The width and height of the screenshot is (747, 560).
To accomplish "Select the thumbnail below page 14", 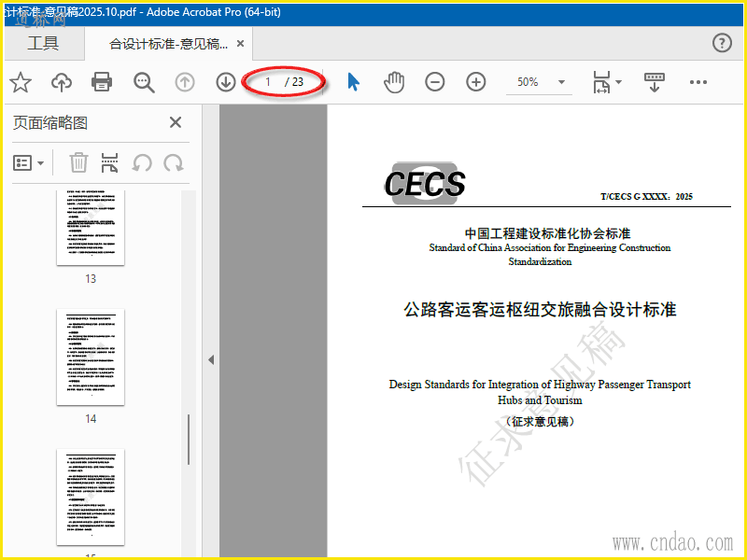I will [x=91, y=497].
